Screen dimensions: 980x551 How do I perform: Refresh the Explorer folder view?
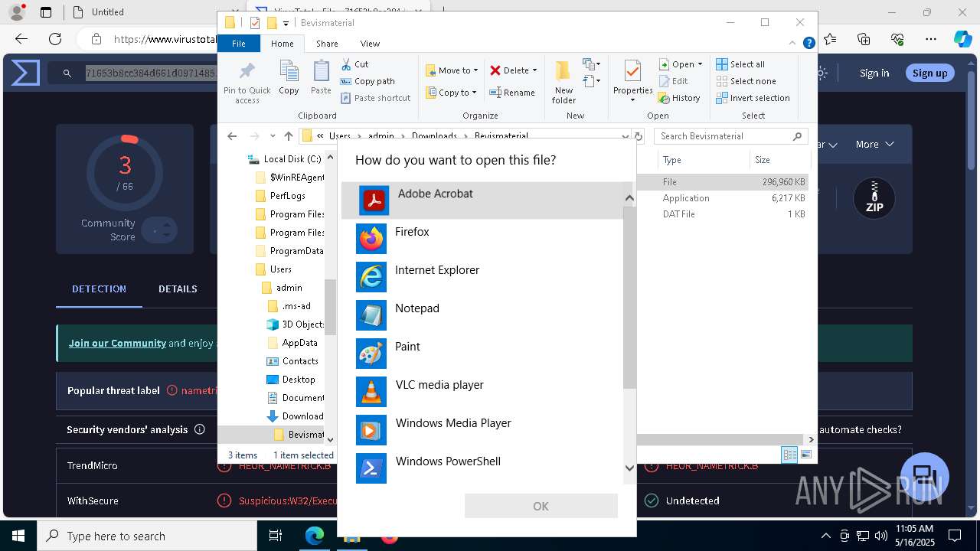click(x=639, y=136)
